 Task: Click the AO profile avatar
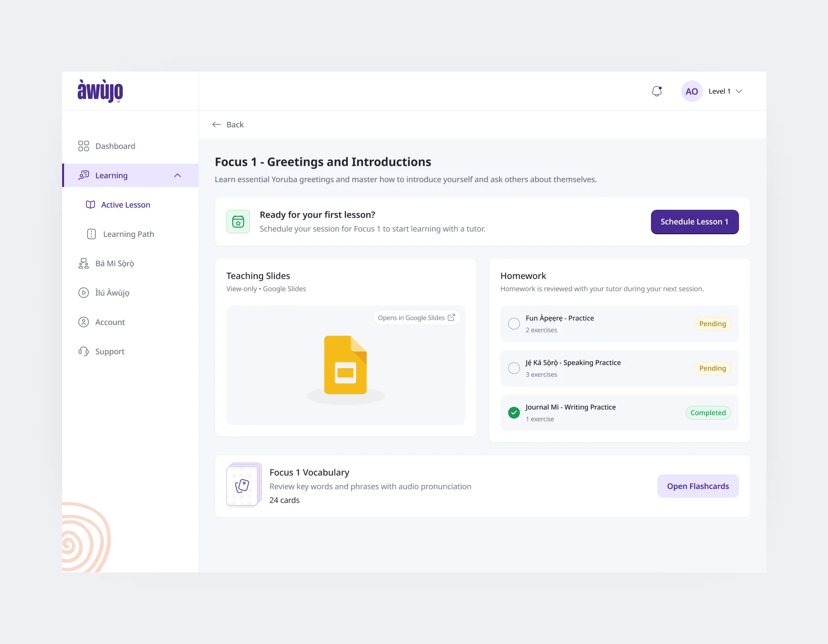692,91
